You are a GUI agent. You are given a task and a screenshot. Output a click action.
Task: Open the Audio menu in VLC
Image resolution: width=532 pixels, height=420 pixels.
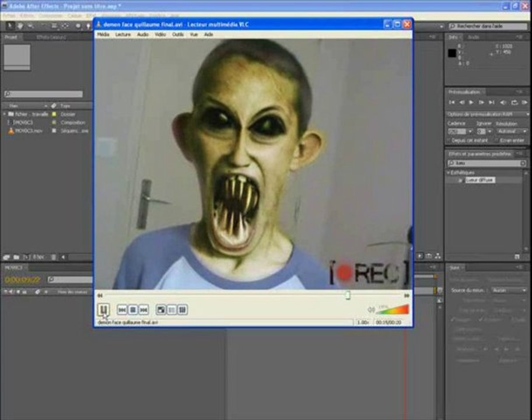tap(143, 34)
